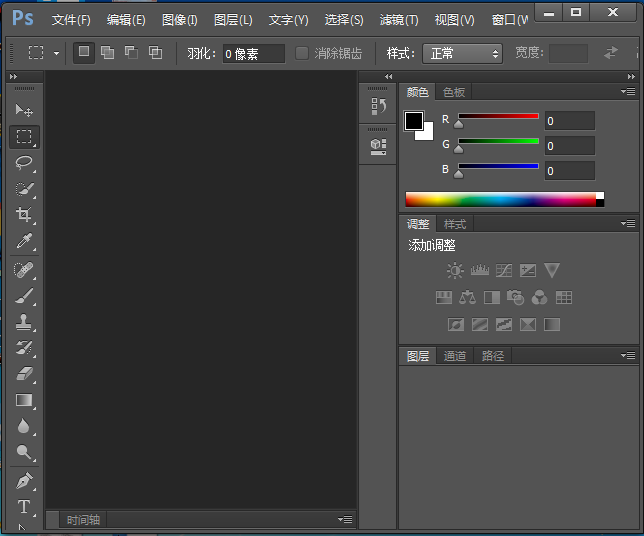The width and height of the screenshot is (644, 536).
Task: Choose the Add to Selection mode
Action: pos(107,53)
